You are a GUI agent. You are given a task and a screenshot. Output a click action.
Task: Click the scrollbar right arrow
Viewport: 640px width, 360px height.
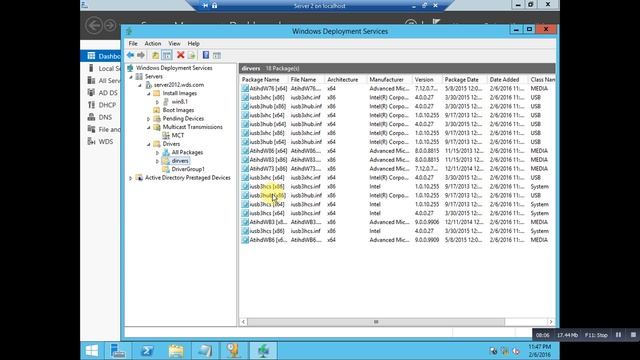(x=551, y=322)
